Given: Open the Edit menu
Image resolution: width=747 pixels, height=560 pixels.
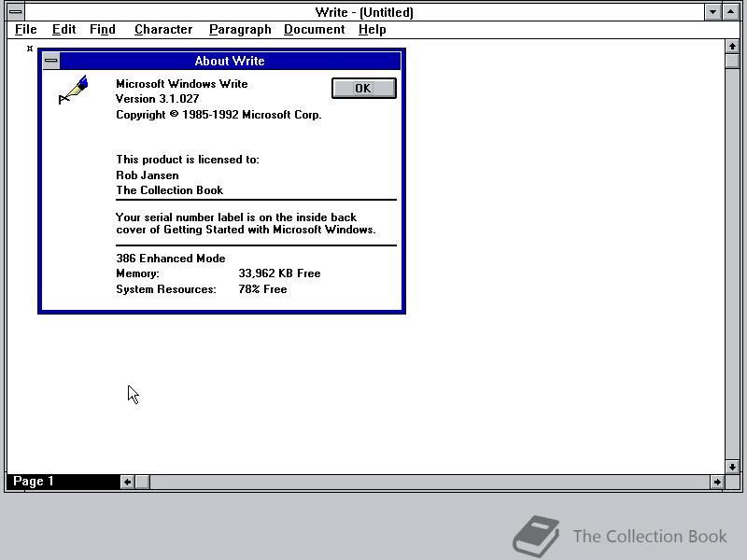Looking at the screenshot, I should pos(63,30).
